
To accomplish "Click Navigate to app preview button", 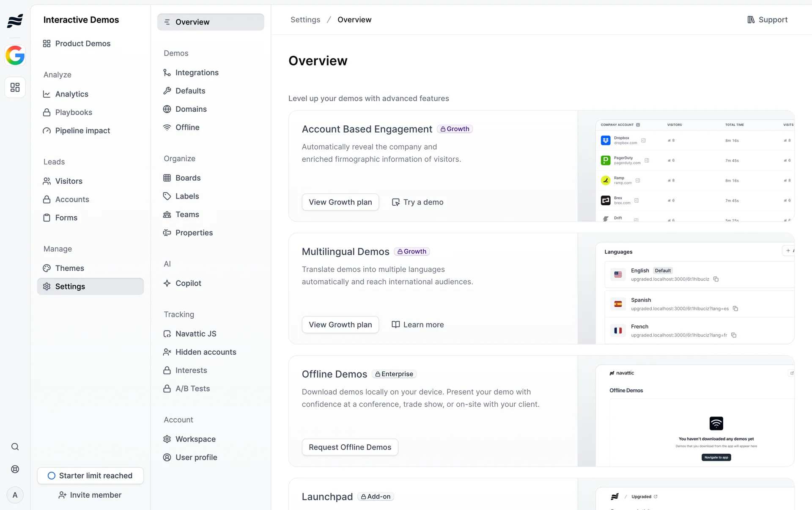I will click(716, 458).
